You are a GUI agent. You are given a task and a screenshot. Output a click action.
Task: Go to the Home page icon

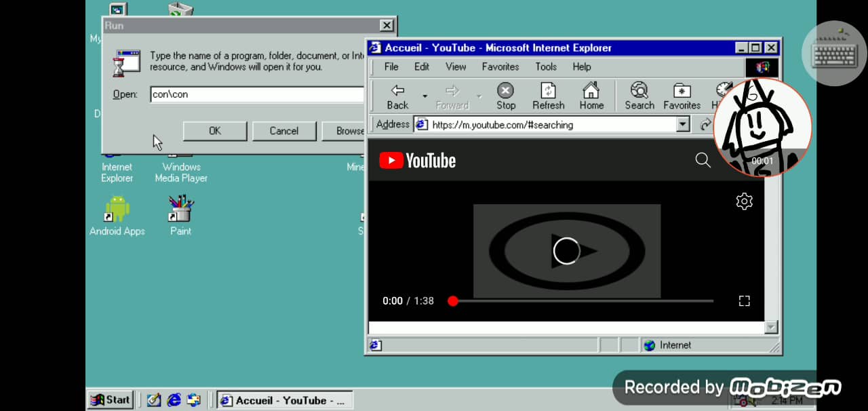pyautogui.click(x=591, y=96)
